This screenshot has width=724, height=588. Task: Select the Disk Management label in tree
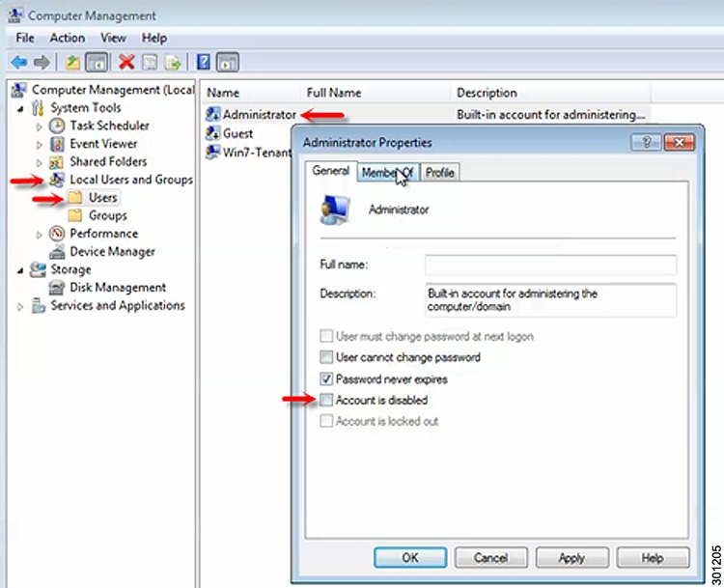[118, 288]
